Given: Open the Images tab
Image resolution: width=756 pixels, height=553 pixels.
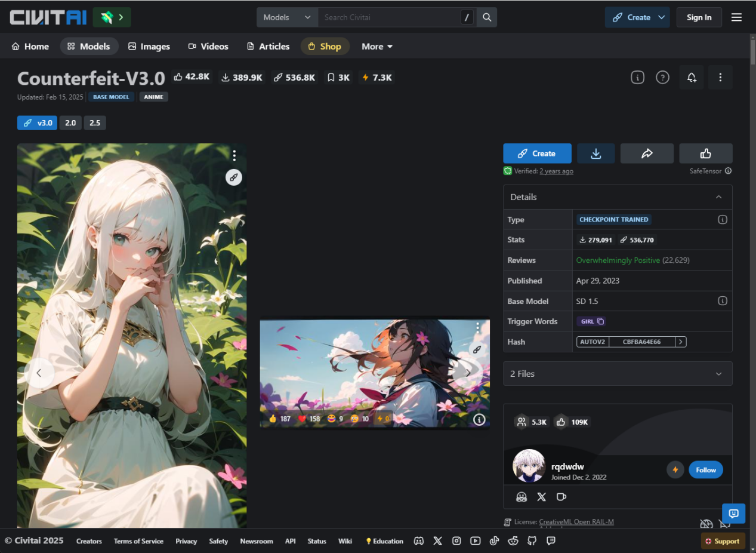Looking at the screenshot, I should 149,47.
